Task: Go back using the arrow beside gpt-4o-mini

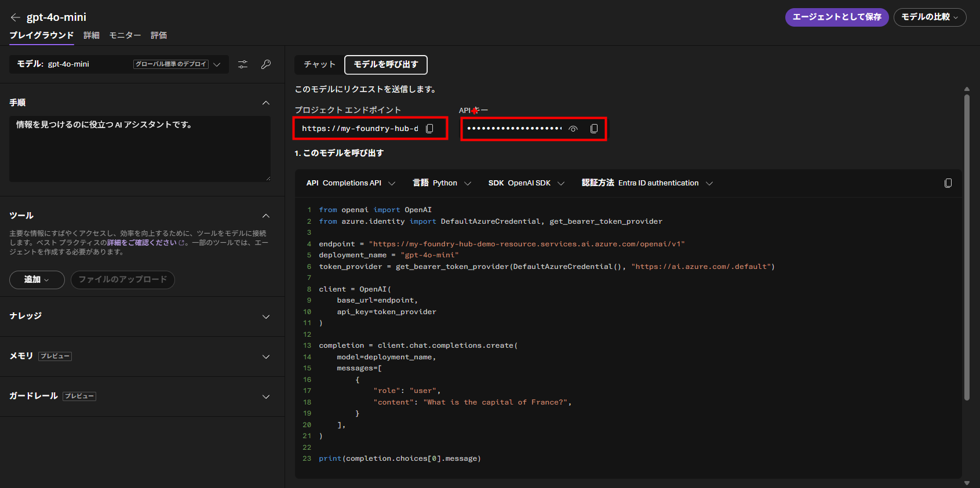Action: (x=16, y=17)
